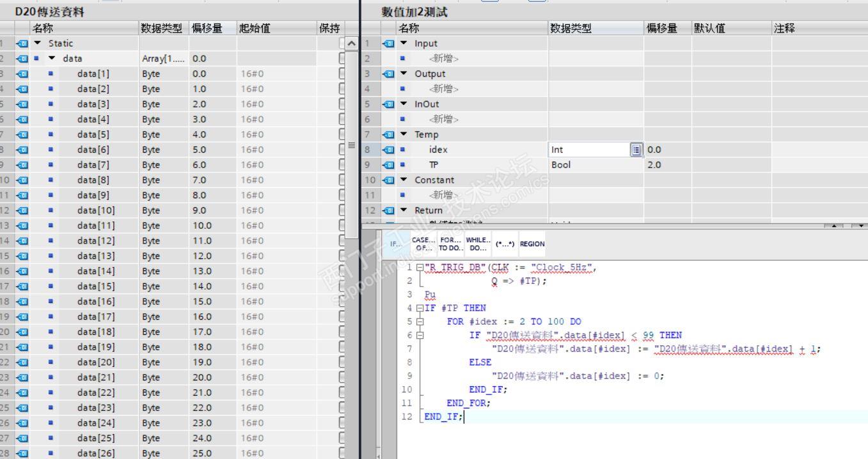Click the <新增> cell under Input
868x459 pixels.
tap(445, 58)
